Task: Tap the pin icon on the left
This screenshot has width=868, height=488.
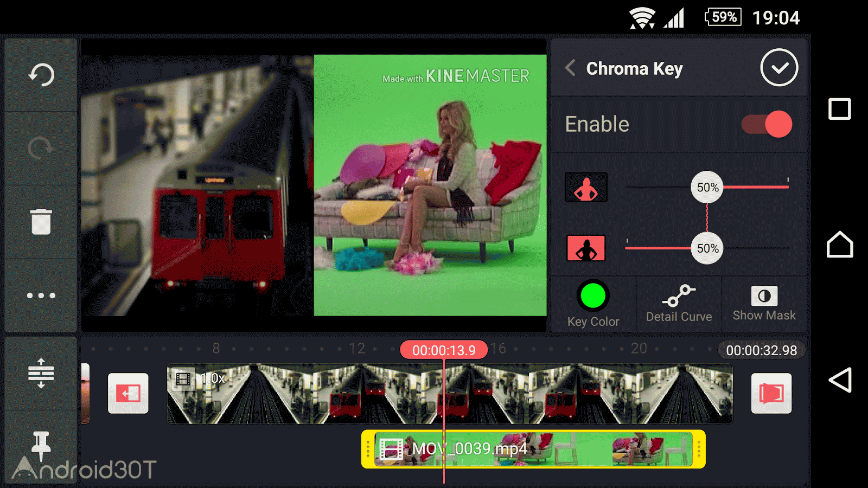Action: pyautogui.click(x=41, y=446)
